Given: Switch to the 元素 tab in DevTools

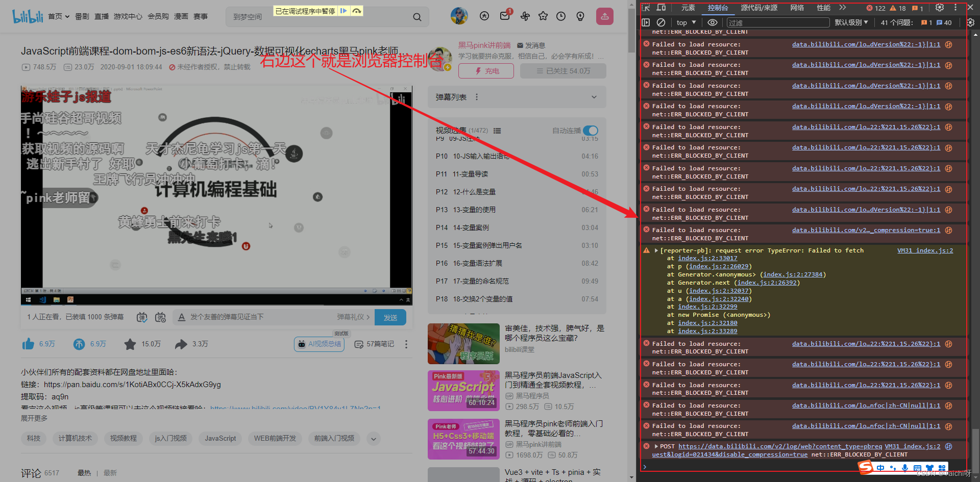Looking at the screenshot, I should [x=688, y=8].
